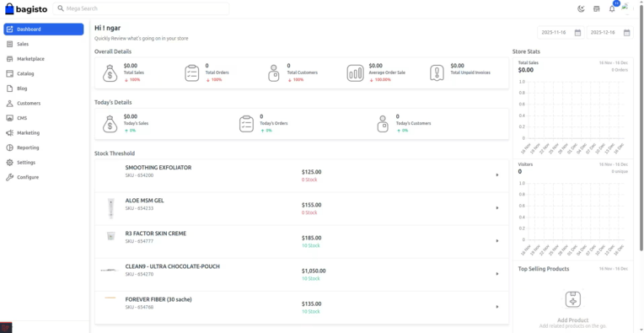Open the storefront shop icon
Screen dimensions: 644x333
pos(596,9)
